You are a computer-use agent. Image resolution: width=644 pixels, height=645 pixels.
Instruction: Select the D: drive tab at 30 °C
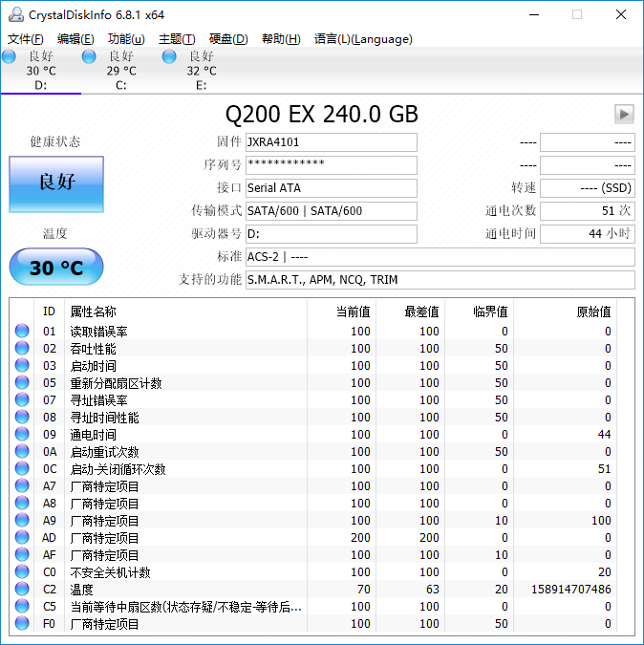[41, 71]
